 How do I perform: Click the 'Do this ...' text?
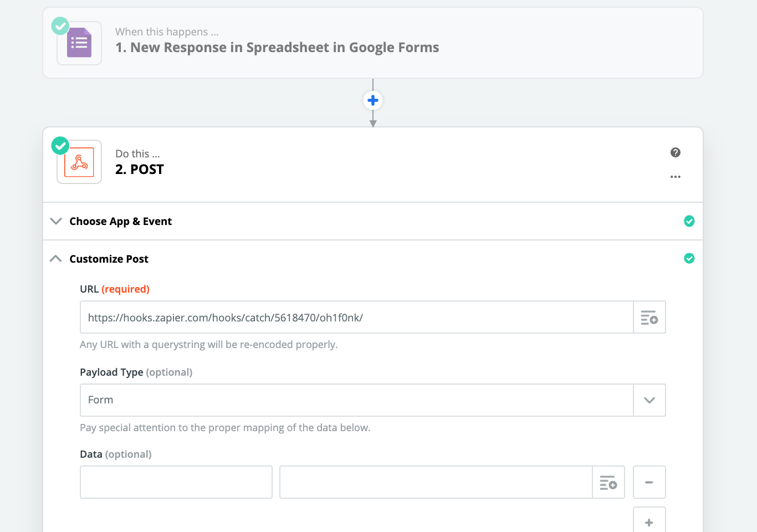(x=137, y=154)
